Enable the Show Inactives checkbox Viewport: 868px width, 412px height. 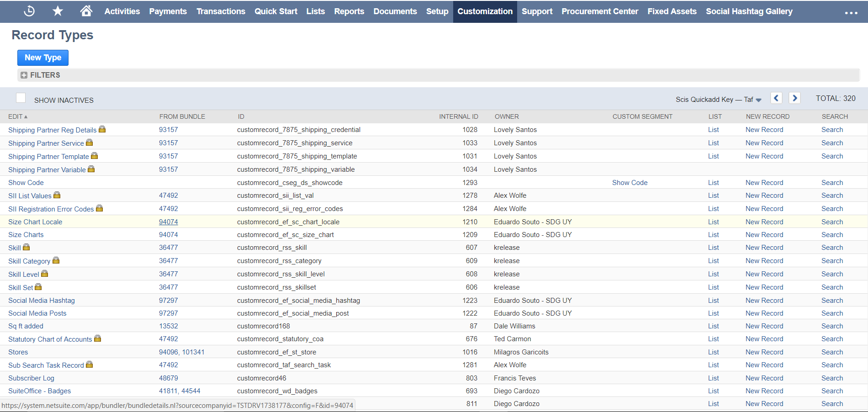21,97
